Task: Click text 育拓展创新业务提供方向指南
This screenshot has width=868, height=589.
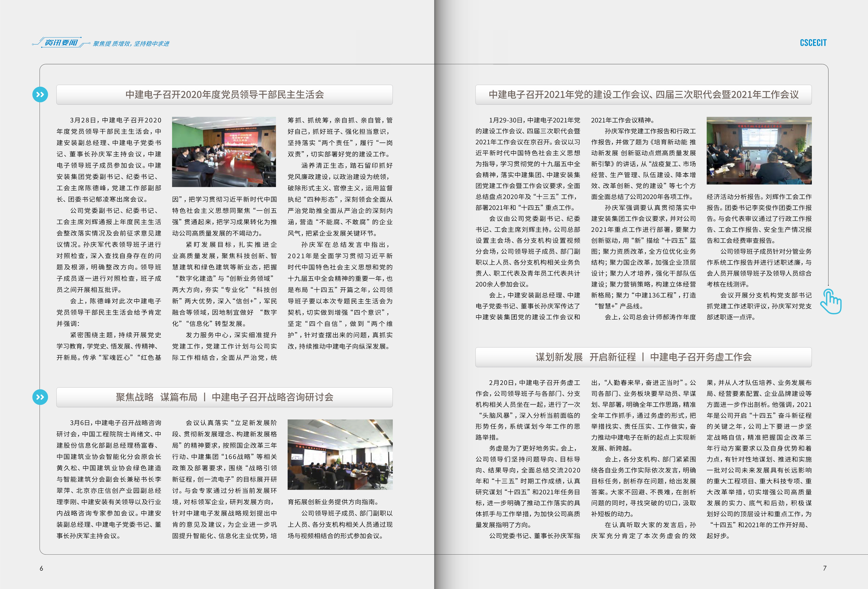Action: point(333,502)
